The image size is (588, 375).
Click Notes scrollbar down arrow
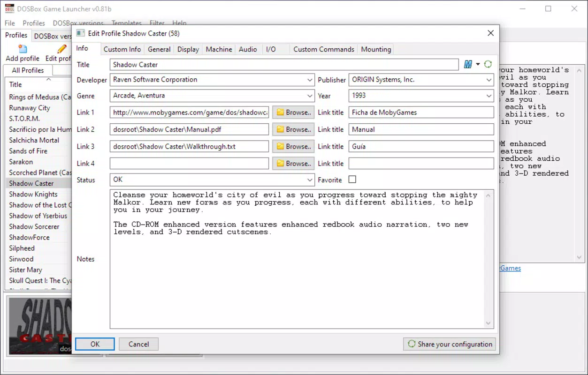pos(488,323)
